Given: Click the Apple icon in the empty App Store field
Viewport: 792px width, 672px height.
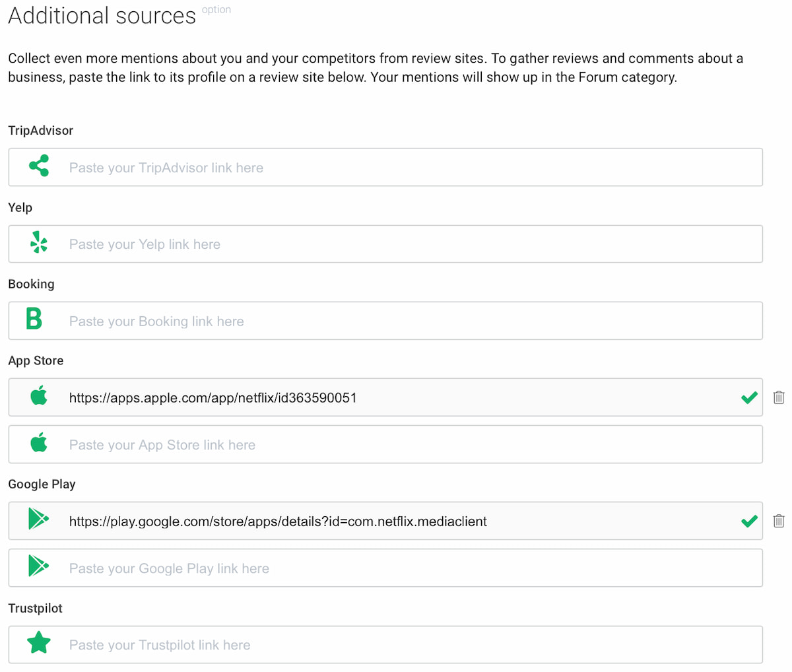Looking at the screenshot, I should point(39,443).
